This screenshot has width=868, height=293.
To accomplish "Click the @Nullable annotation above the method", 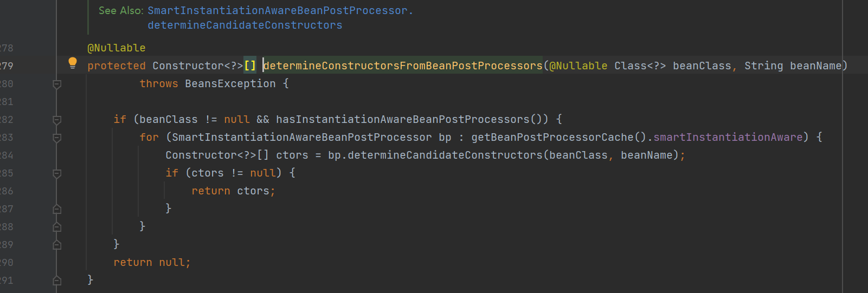I will pyautogui.click(x=116, y=48).
